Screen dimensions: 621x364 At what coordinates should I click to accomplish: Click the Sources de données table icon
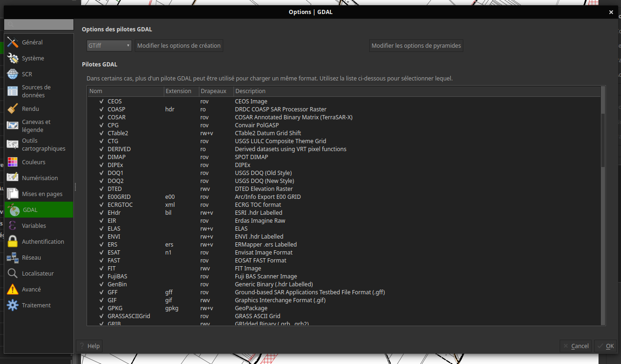(x=13, y=91)
